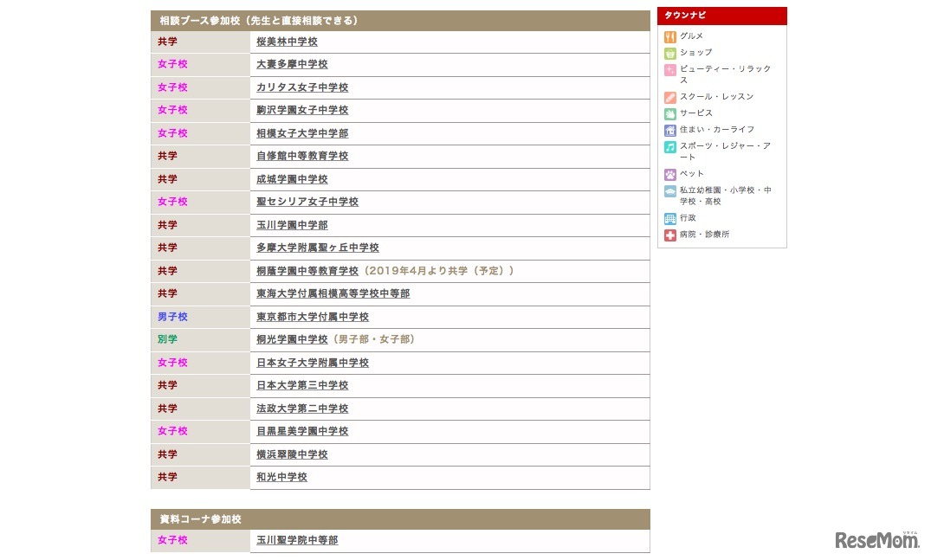Open 桐光学園中学校 link

[292, 339]
